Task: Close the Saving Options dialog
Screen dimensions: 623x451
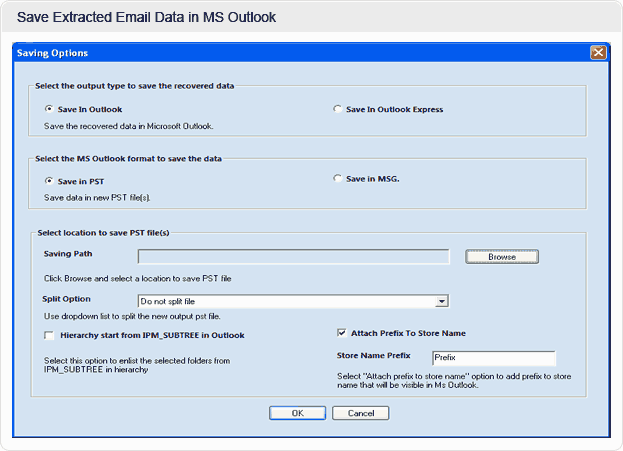Action: pos(598,52)
